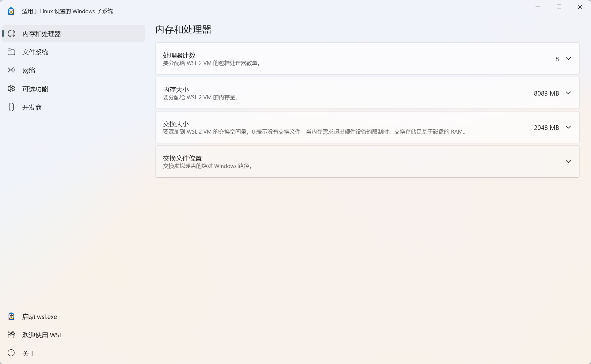This screenshot has width=591, height=364.
Task: Click the processor count value 8
Action: [x=557, y=59]
